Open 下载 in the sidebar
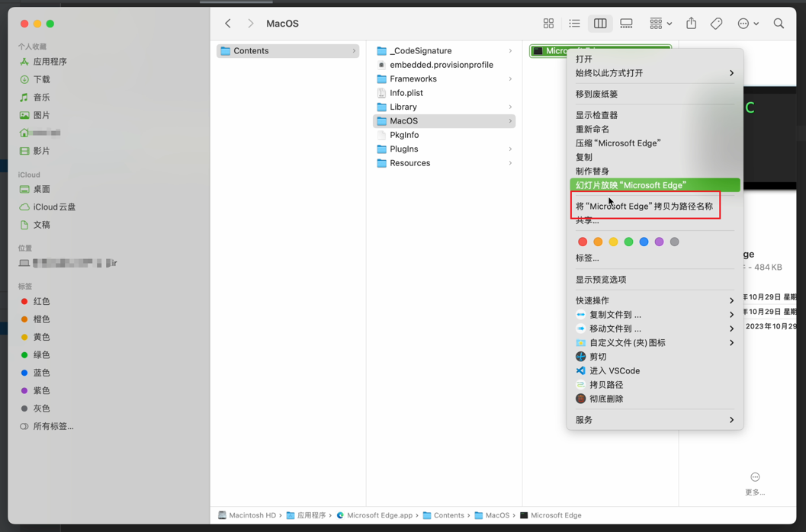This screenshot has width=806, height=532. [x=42, y=79]
